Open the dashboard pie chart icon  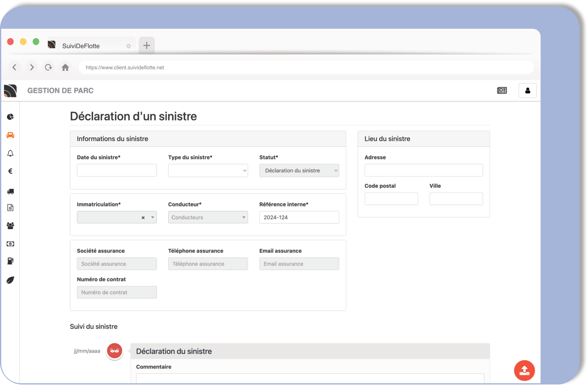click(10, 117)
